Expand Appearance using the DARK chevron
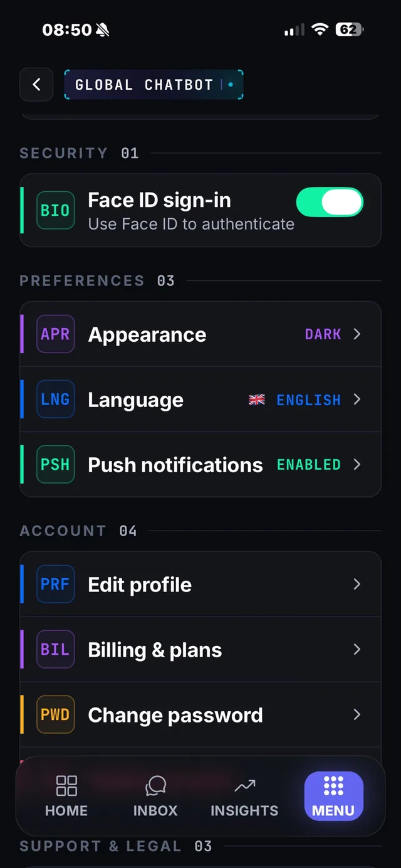Screen dimensions: 401x868 click(357, 334)
